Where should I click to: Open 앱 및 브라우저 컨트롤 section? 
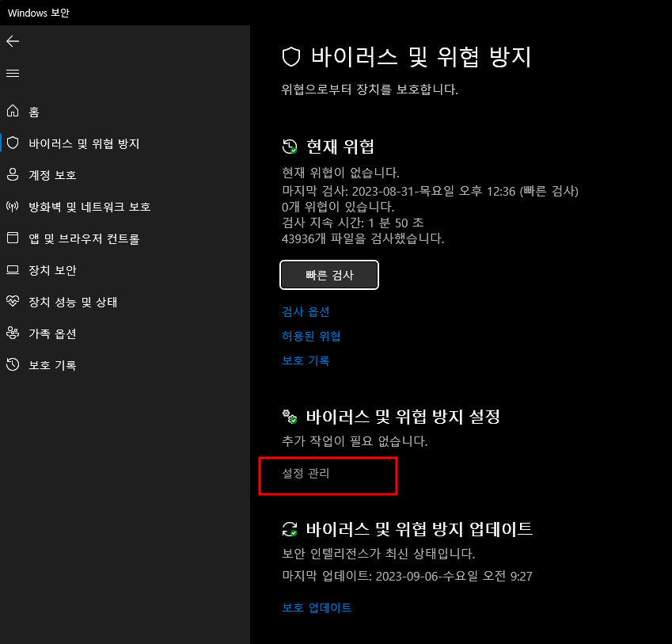point(125,238)
